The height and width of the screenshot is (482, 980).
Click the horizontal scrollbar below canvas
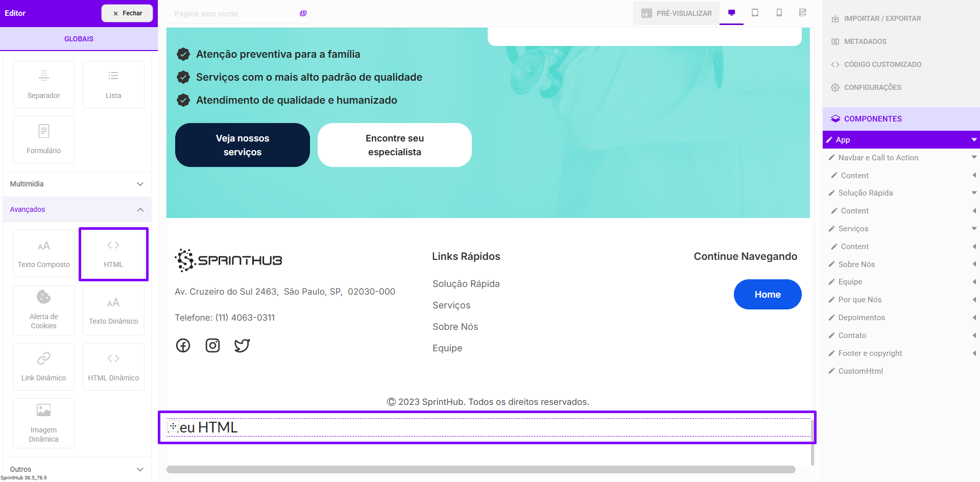pos(481,469)
